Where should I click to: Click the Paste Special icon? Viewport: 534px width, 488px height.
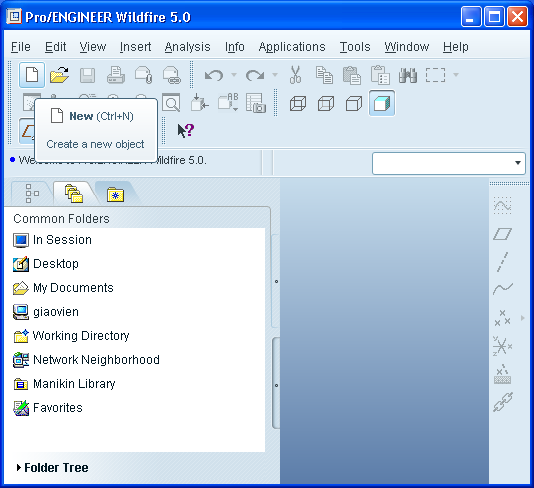coord(380,75)
